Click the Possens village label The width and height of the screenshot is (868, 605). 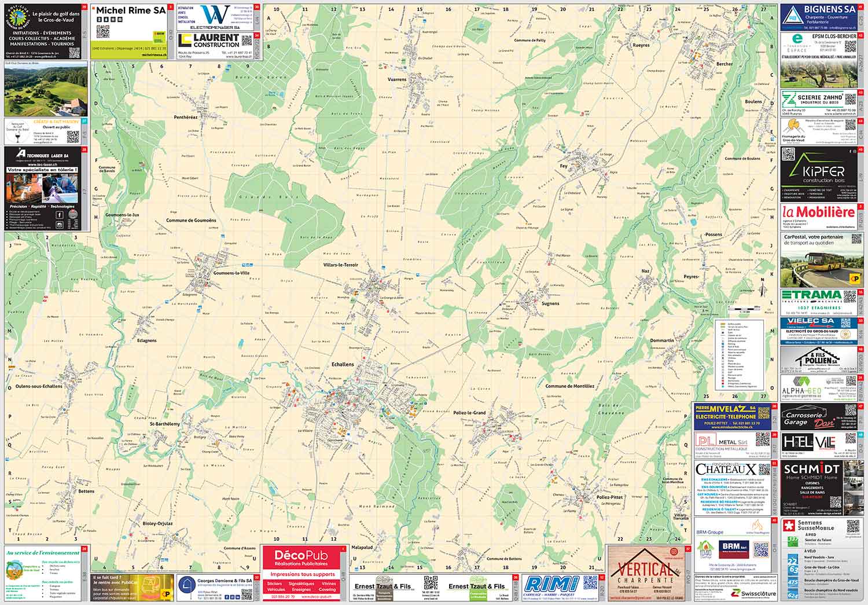(713, 234)
